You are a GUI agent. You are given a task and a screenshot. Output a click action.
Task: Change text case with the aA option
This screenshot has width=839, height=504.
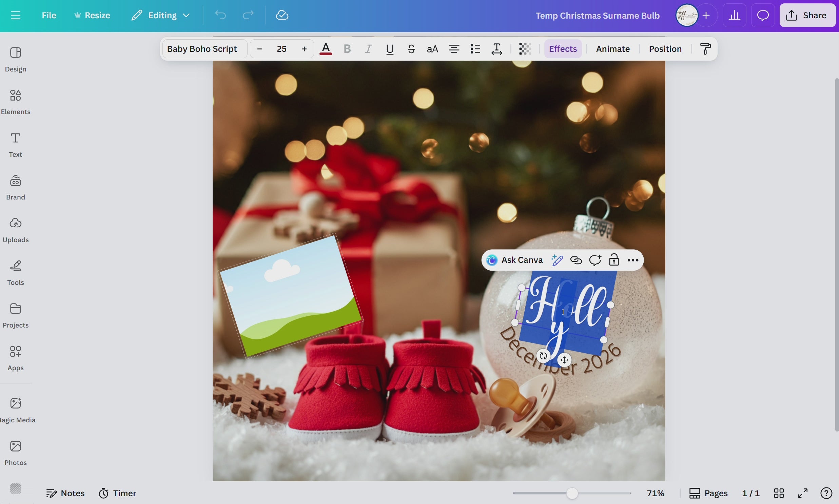[432, 48]
